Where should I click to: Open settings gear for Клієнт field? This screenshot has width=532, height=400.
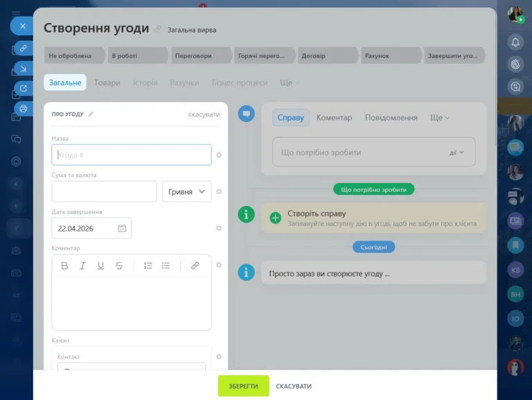click(219, 356)
